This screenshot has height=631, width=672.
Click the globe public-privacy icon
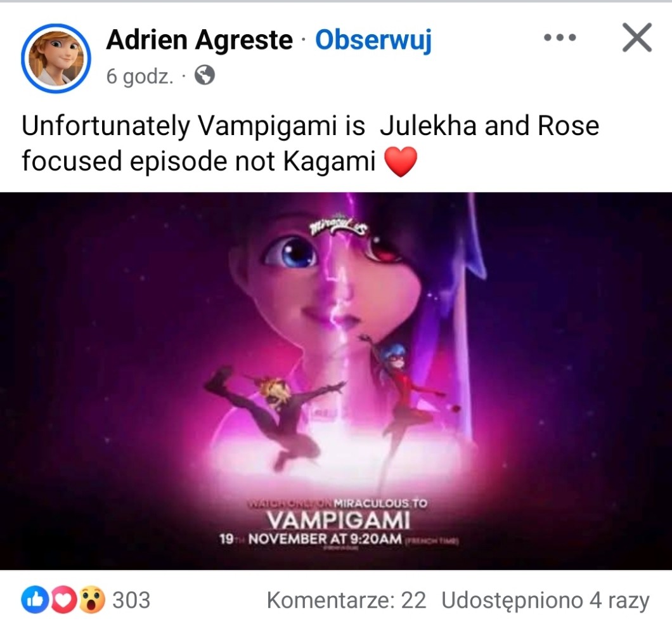[x=204, y=76]
